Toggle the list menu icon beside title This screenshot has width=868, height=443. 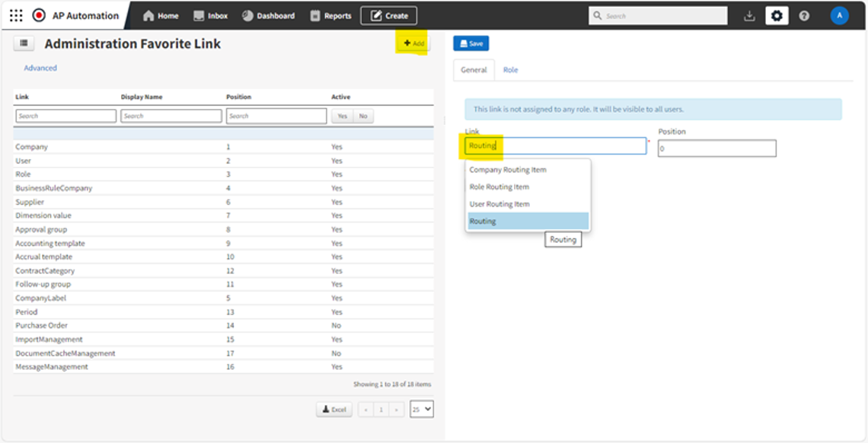(x=24, y=44)
